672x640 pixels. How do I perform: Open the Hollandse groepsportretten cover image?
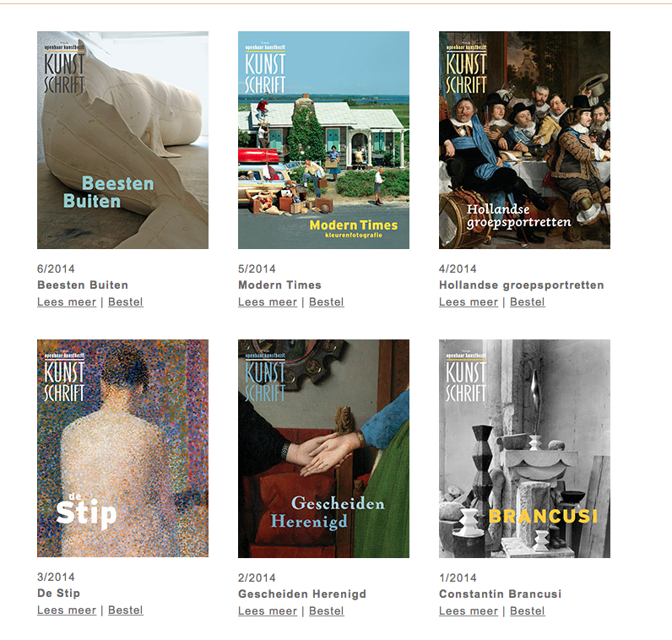tap(524, 140)
